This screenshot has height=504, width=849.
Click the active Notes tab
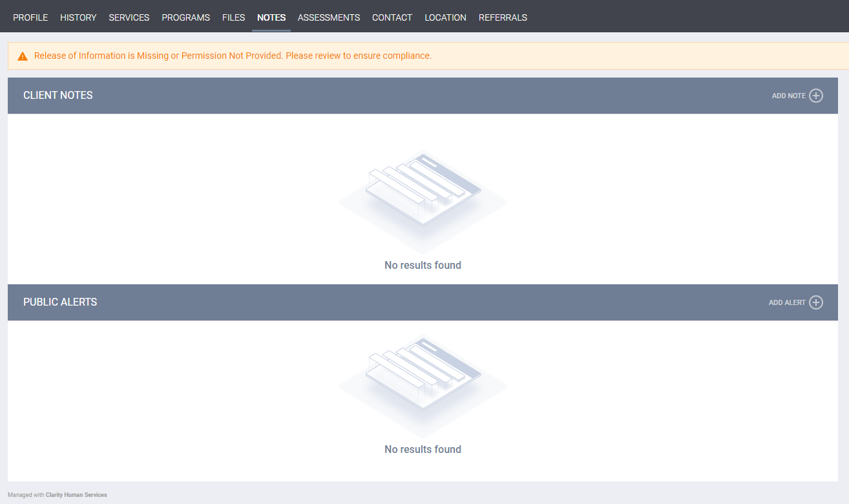pos(271,17)
